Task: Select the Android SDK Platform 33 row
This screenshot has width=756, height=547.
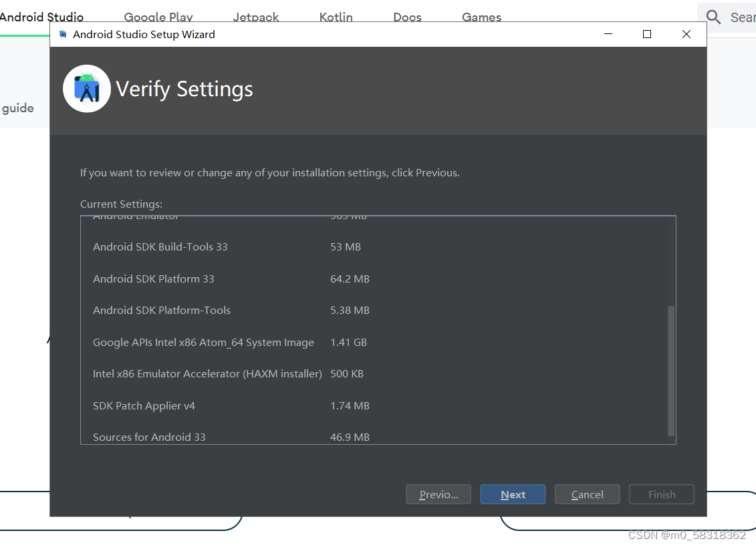Action: (378, 279)
